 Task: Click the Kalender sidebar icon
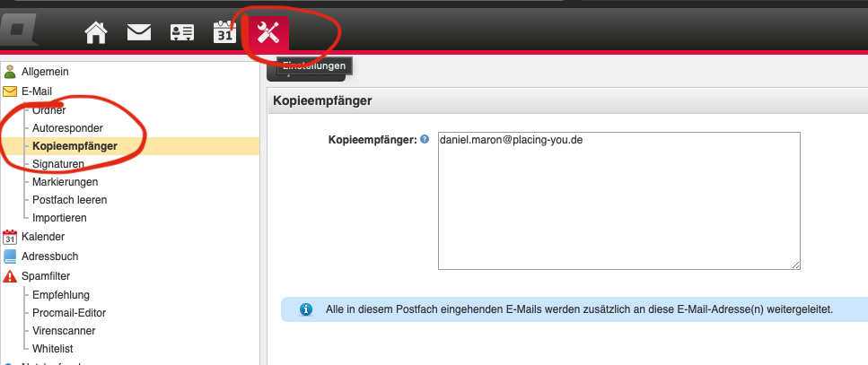coord(10,237)
